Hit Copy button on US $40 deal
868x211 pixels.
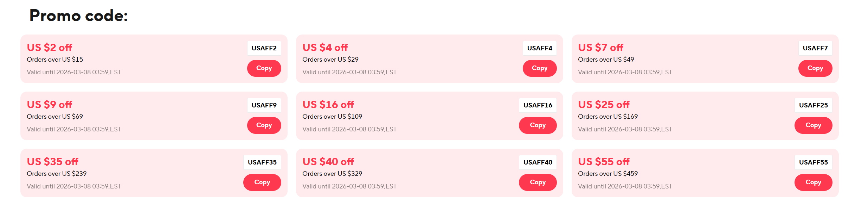pos(538,182)
